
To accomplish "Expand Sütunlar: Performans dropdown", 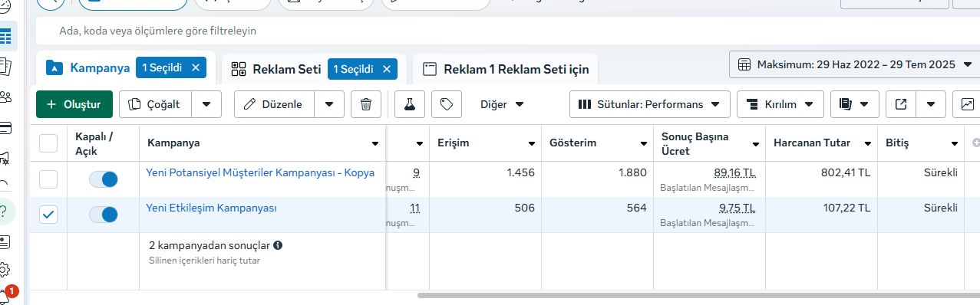I will point(649,104).
